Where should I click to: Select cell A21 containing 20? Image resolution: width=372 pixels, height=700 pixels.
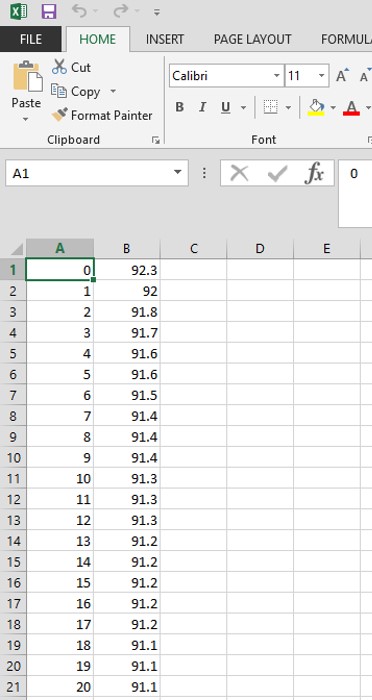pyautogui.click(x=60, y=687)
